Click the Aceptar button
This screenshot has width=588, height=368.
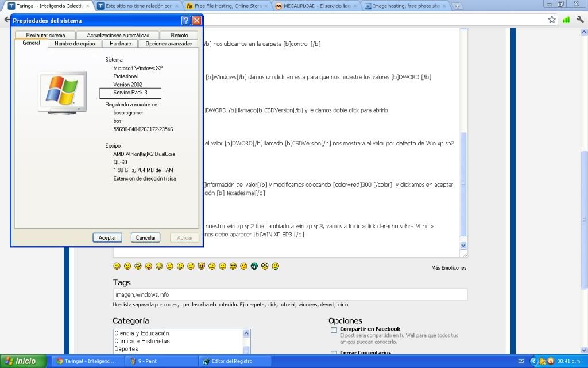(107, 237)
